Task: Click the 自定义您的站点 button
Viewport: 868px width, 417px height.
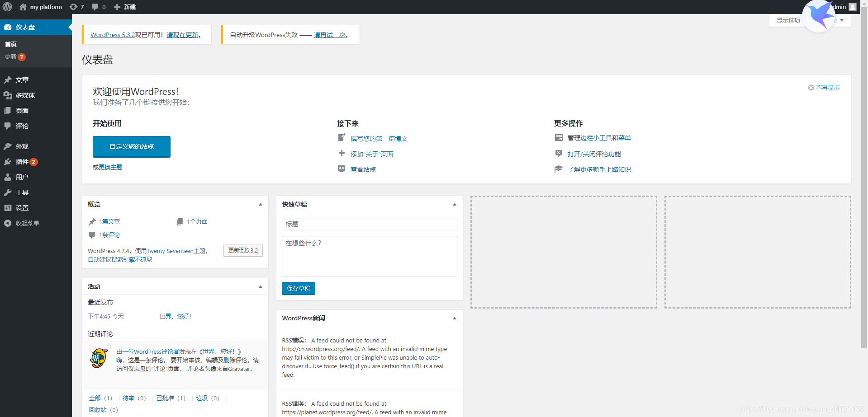Action: coord(132,146)
